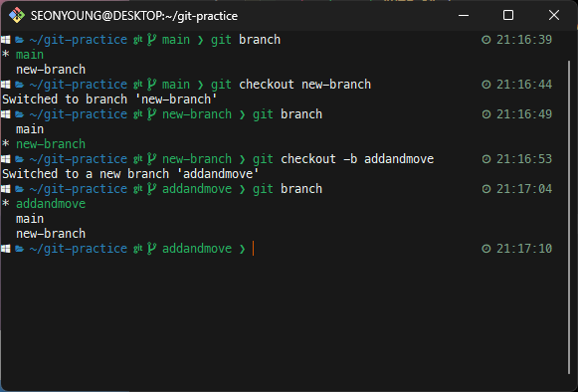Viewport: 578px width, 392px height.
Task: Click branch symbol on the 21:16:53 prompt line
Action: (151, 159)
